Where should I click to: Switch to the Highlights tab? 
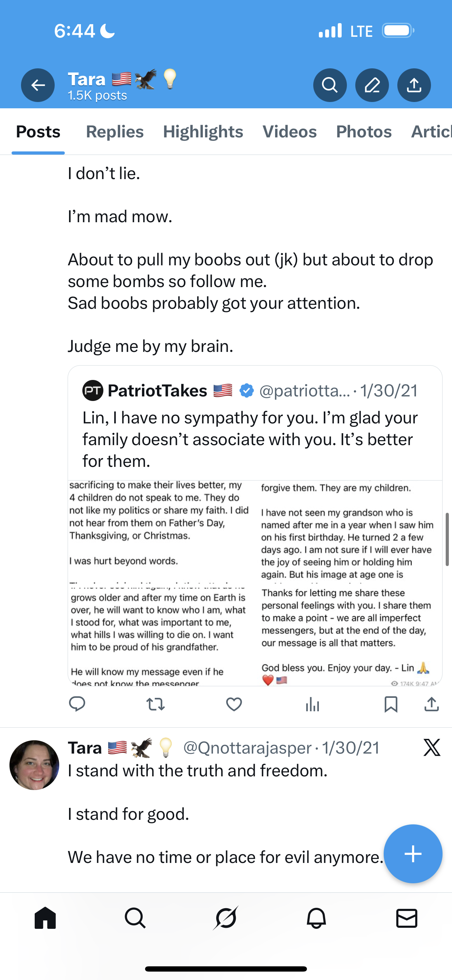tap(203, 132)
